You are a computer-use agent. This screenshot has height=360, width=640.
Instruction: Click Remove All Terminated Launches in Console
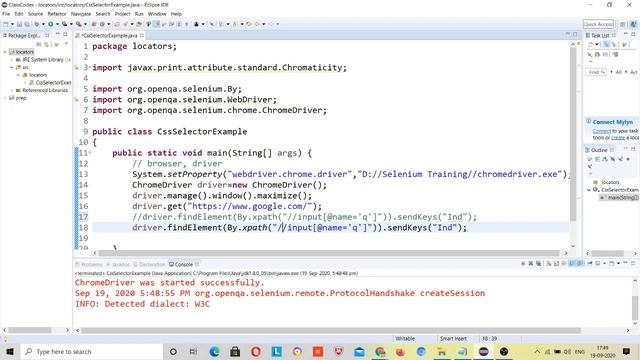tap(539, 264)
